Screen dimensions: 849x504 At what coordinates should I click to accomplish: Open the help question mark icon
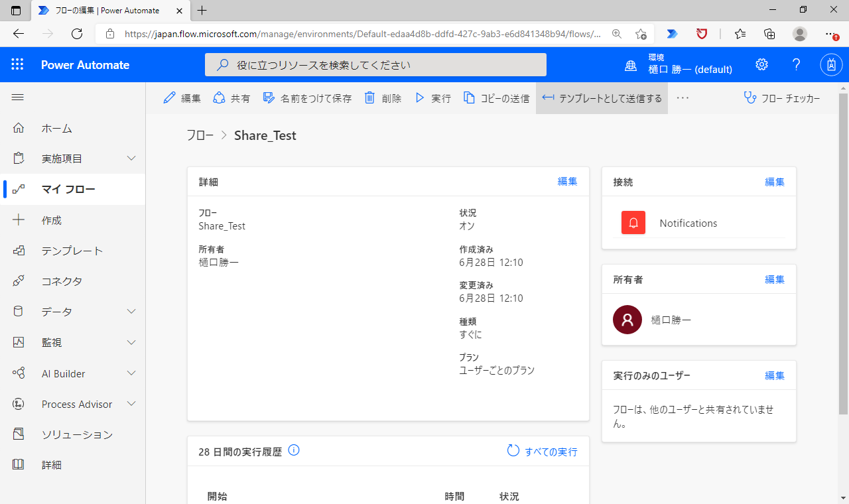pos(797,64)
